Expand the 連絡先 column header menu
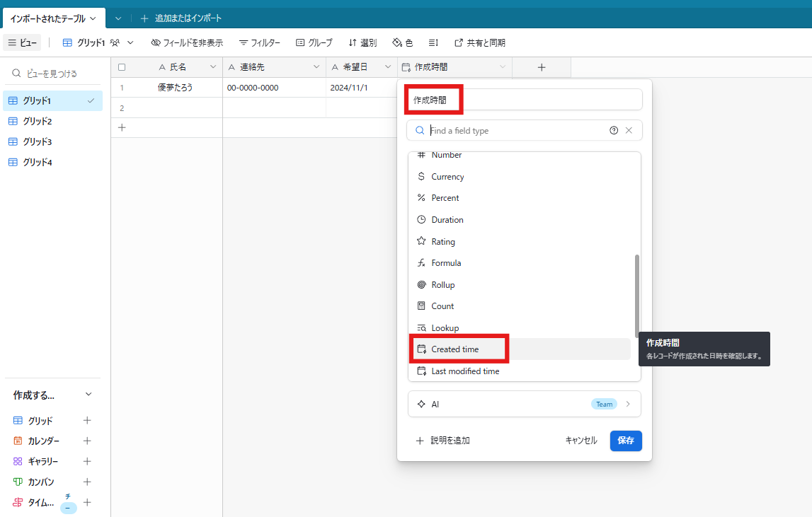 coord(316,67)
